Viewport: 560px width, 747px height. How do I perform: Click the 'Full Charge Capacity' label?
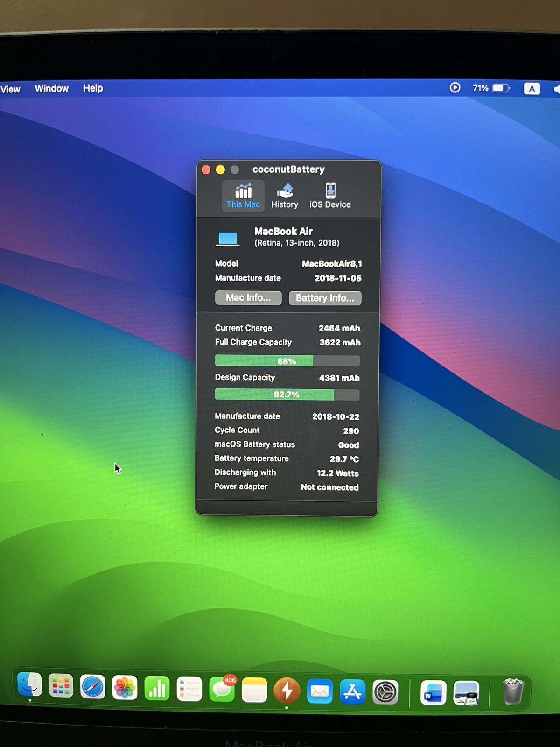point(253,342)
